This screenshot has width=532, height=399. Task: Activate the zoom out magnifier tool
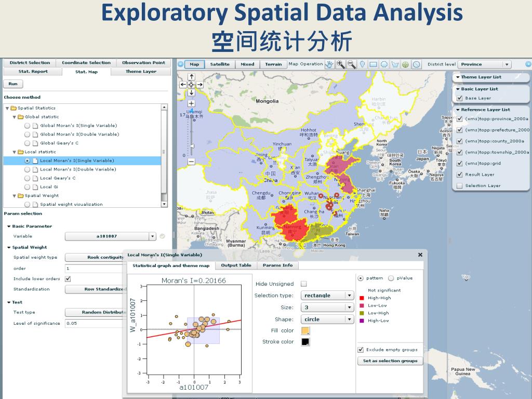(351, 64)
